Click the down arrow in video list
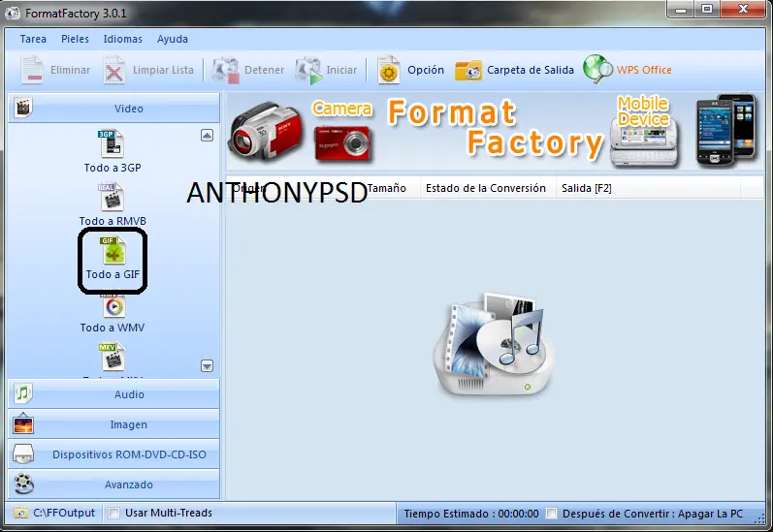Screen dimensions: 773x532 [207, 365]
